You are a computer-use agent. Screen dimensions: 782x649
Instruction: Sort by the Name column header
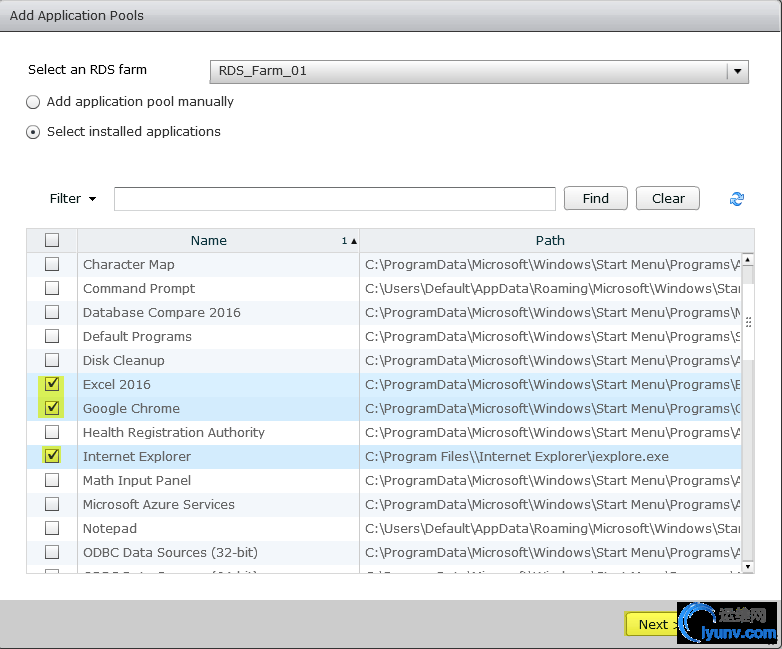pyautogui.click(x=218, y=240)
